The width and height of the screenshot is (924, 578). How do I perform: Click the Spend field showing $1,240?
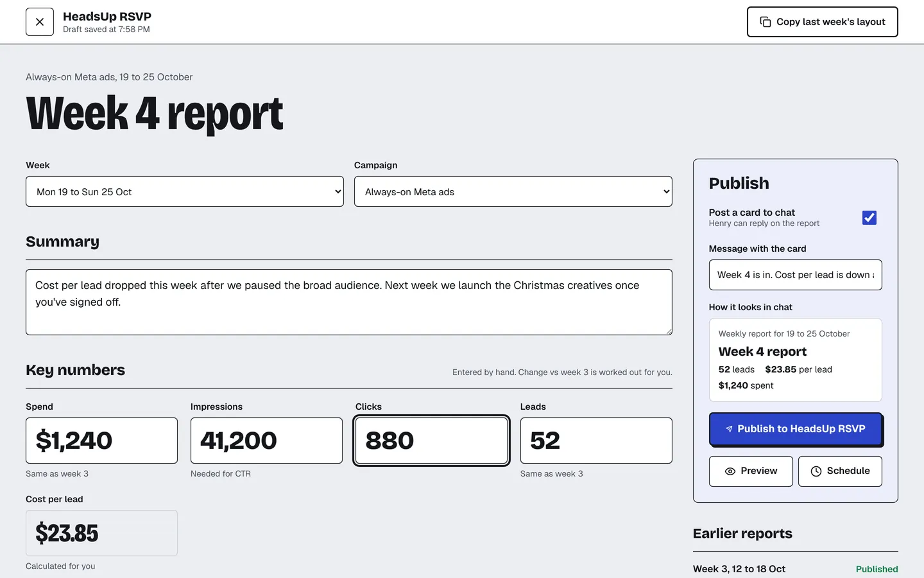coord(101,441)
